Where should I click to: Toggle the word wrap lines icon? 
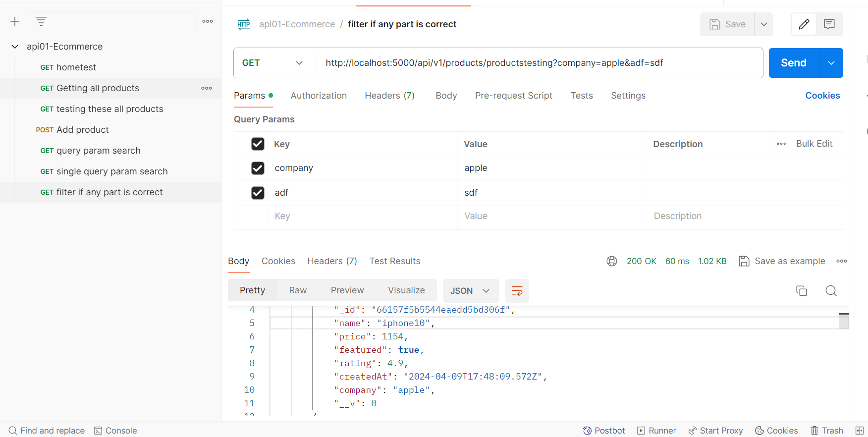point(517,291)
